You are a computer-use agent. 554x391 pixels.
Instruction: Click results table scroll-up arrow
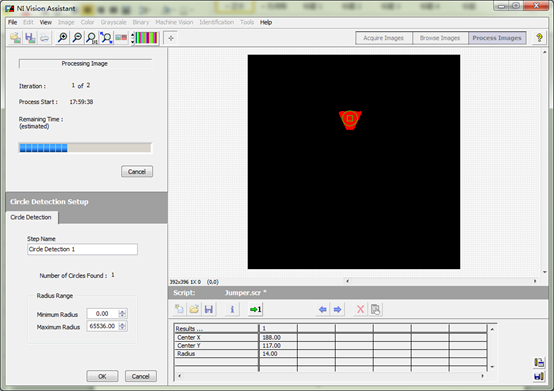pos(492,329)
